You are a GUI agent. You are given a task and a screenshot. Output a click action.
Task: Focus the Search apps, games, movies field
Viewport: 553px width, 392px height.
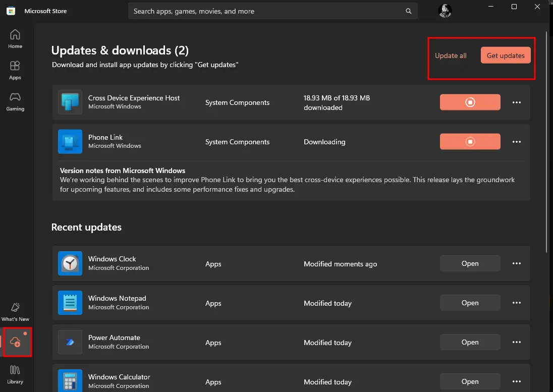pos(272,11)
